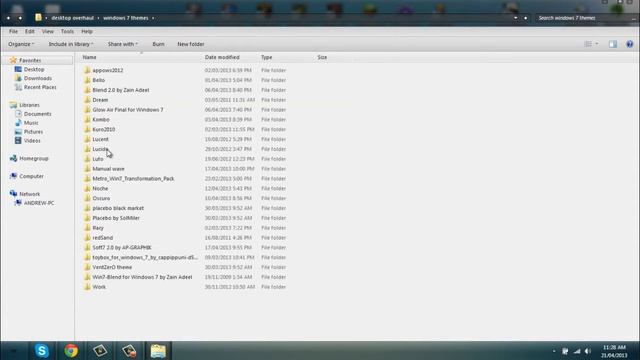This screenshot has height=360, width=640.
Task: Open Include in library dropdown
Action: pyautogui.click(x=71, y=44)
